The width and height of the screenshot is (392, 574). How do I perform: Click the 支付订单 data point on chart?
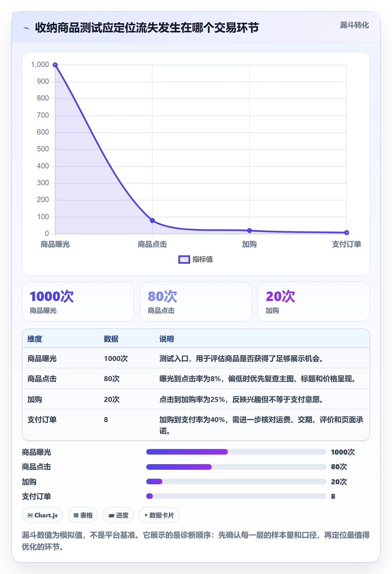(347, 232)
